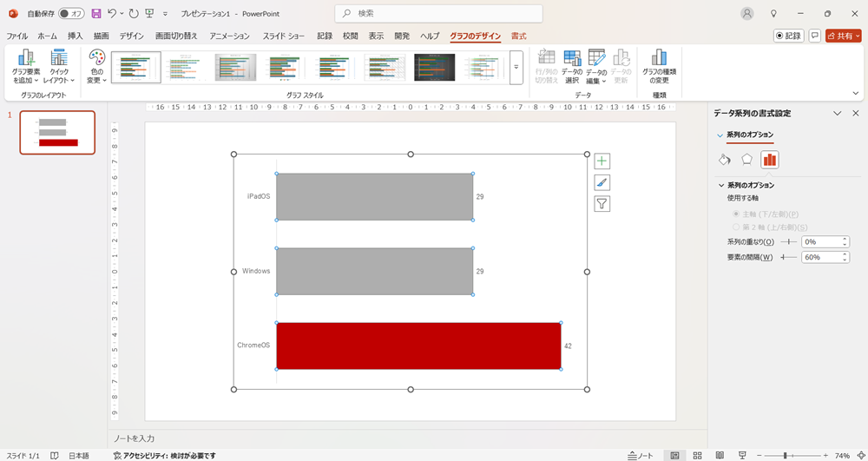Select the dark chart style thumbnail
Screen dimensions: 868x461
434,68
